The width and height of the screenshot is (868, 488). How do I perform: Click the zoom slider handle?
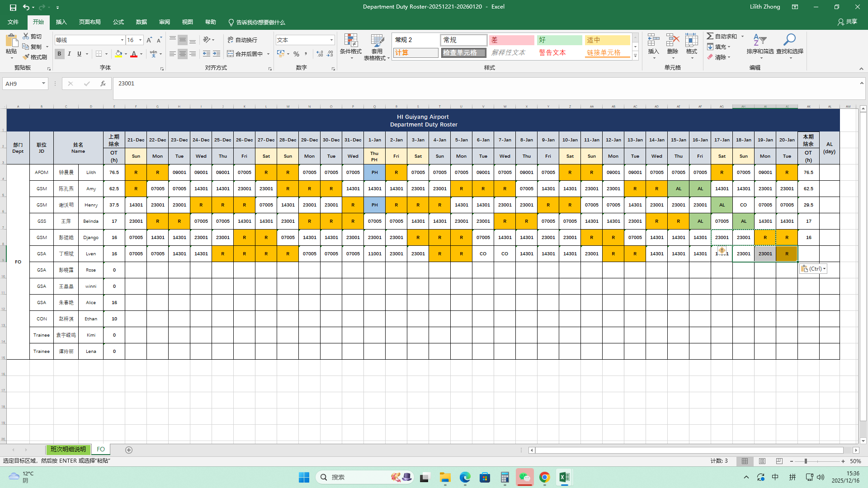coord(806,461)
